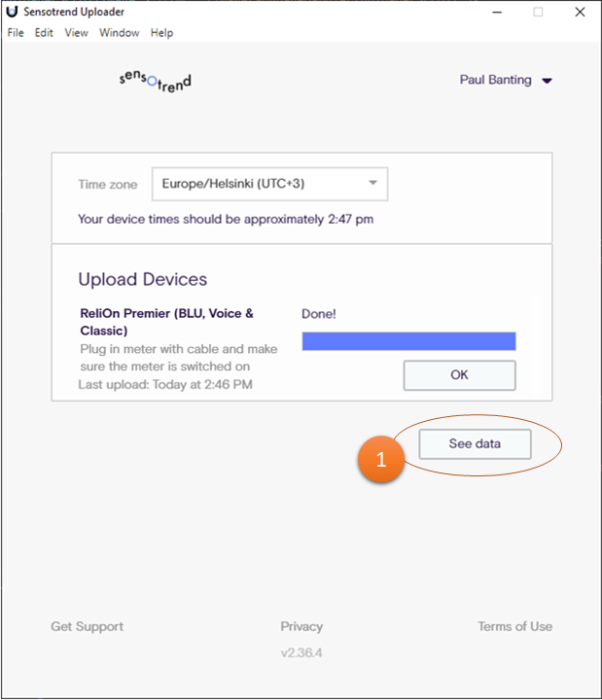
Task: Open the Help menu
Action: 161,33
